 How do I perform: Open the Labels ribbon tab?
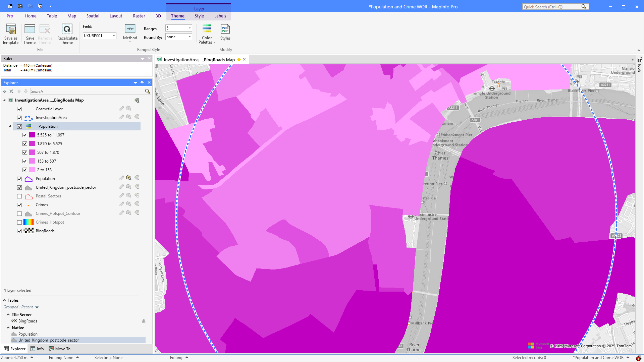click(220, 16)
